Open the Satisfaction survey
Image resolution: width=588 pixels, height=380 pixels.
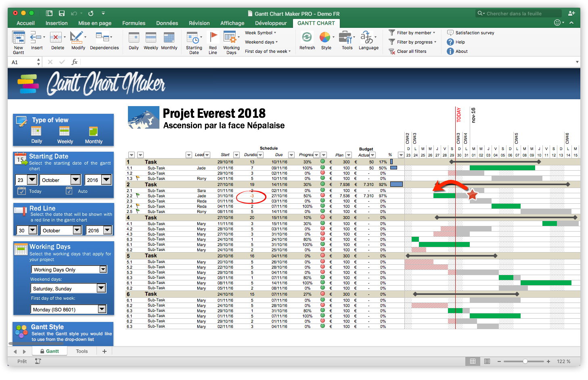pos(471,33)
